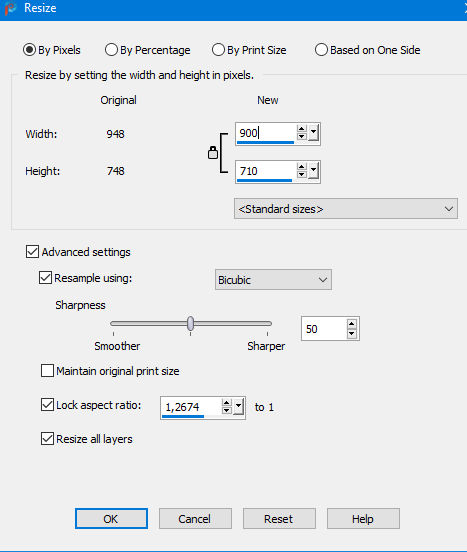Viewport: 467px width, 552px height.
Task: Open the width field slider dropdown
Action: tap(313, 133)
